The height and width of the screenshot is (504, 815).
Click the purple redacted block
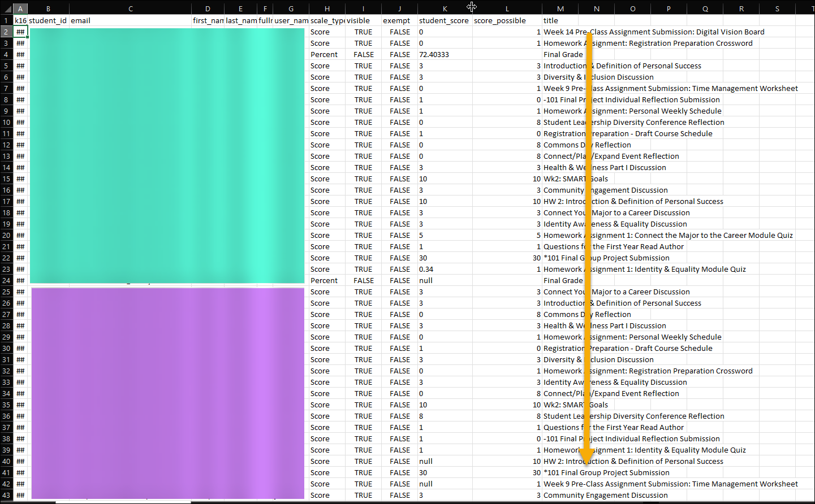168,393
